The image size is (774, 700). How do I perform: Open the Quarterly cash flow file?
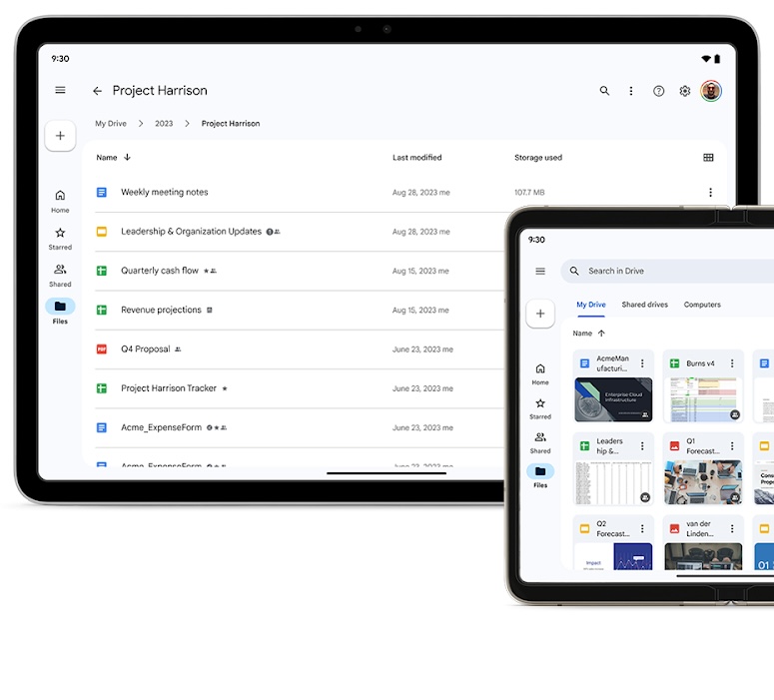tap(160, 271)
